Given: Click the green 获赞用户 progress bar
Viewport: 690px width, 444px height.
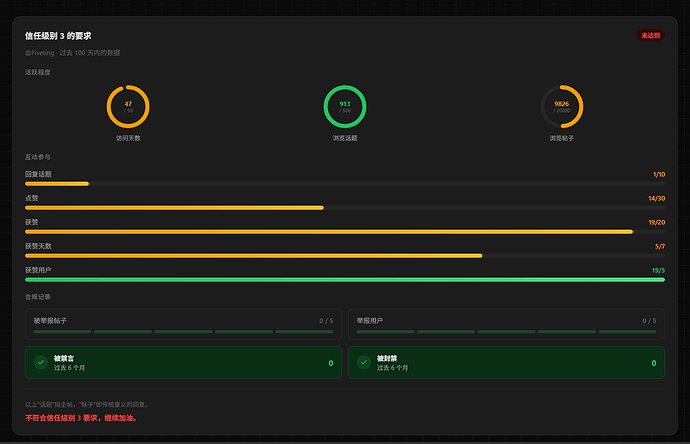Looking at the screenshot, I should click(x=345, y=280).
